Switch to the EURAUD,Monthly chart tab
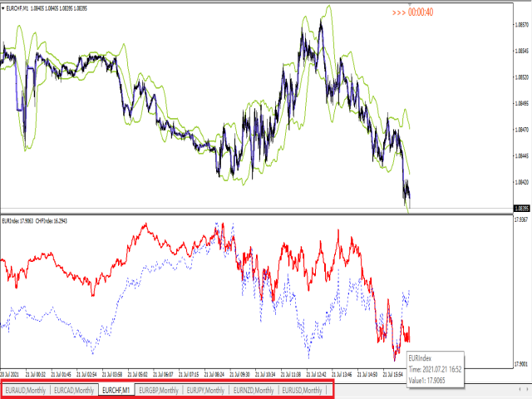The width and height of the screenshot is (532, 399). [26, 390]
